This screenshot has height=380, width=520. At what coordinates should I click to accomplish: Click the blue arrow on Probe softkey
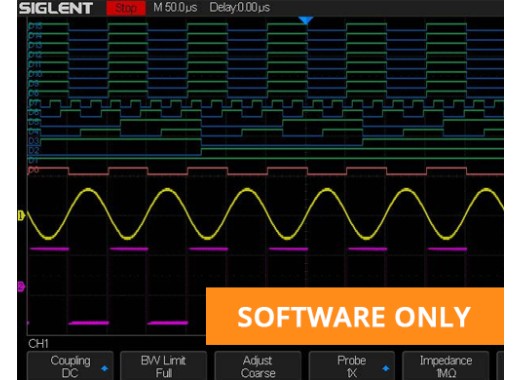click(386, 368)
